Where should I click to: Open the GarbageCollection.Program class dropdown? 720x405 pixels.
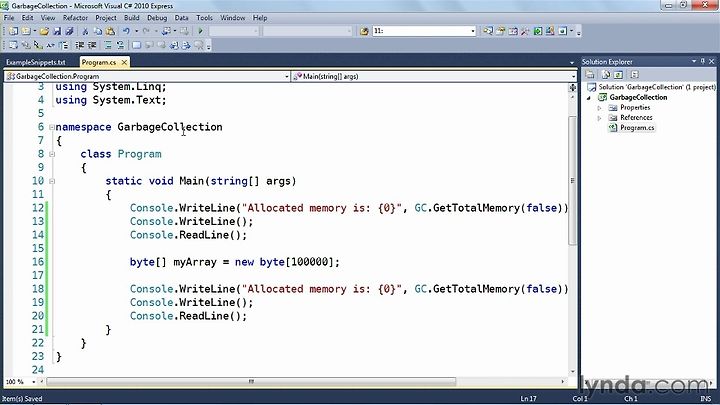coord(287,76)
